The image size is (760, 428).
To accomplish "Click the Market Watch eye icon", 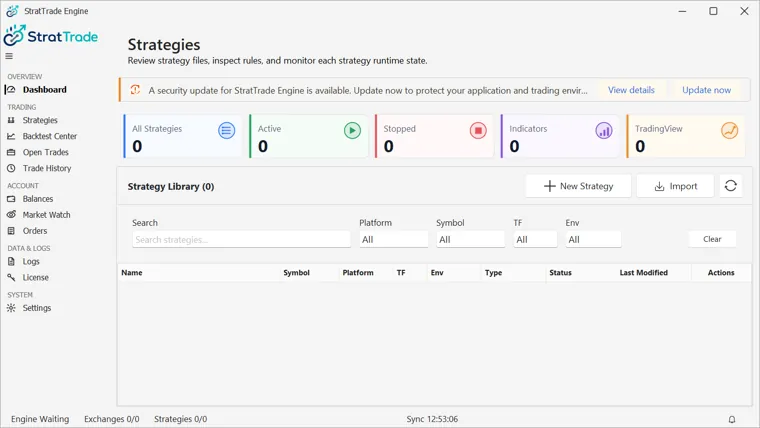I will click(11, 215).
